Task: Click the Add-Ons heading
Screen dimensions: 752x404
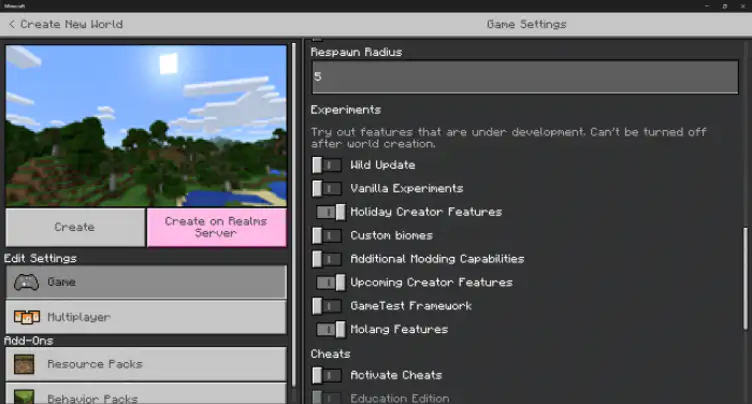Action: 29,341
